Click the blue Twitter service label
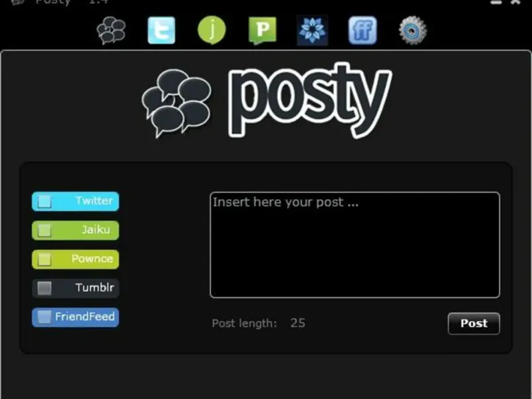The width and height of the screenshot is (532, 399). tap(94, 201)
